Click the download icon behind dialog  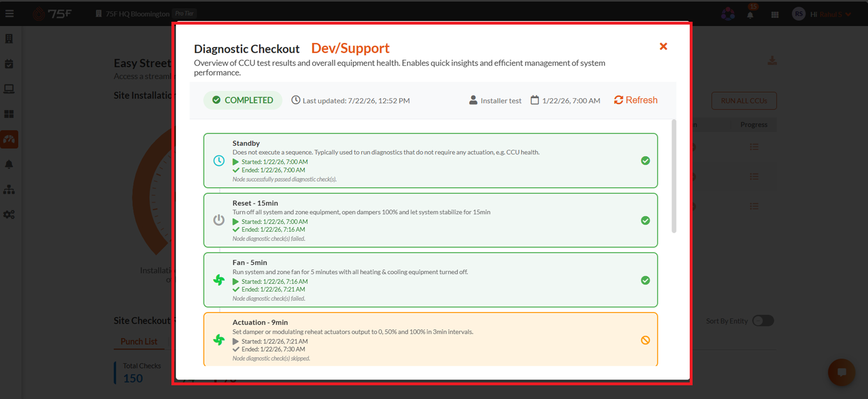pos(772,61)
